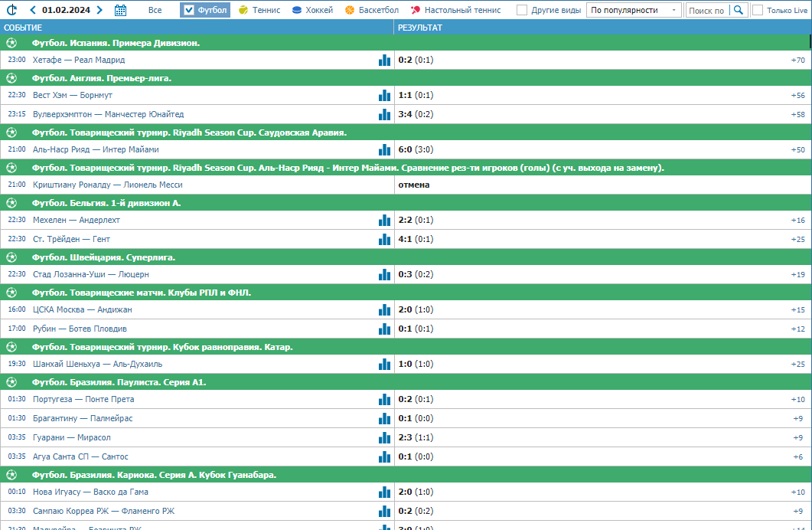812x530 pixels.
Task: Open statistics icon for Рубин — Ботев Пловдив
Action: tap(384, 329)
